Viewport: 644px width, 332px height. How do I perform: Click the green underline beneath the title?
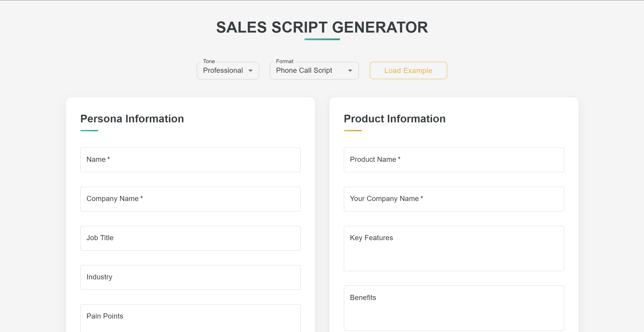tap(322, 39)
